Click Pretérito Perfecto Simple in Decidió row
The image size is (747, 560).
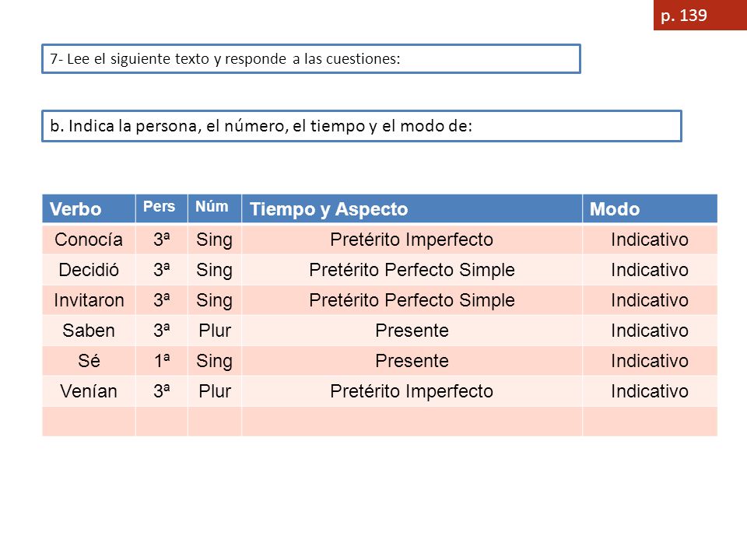412,270
